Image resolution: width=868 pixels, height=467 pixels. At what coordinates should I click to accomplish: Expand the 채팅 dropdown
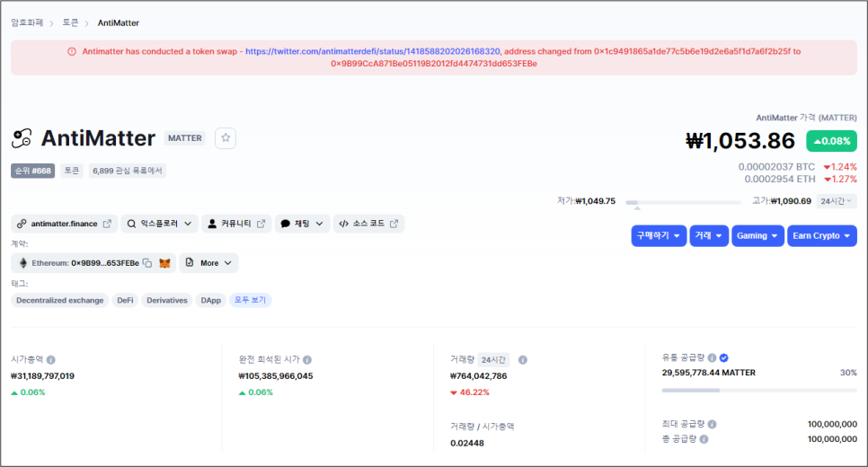pos(302,224)
